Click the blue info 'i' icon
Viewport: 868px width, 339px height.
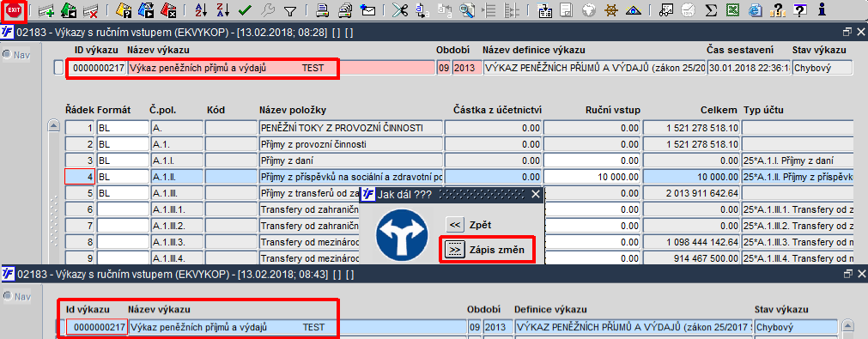822,10
